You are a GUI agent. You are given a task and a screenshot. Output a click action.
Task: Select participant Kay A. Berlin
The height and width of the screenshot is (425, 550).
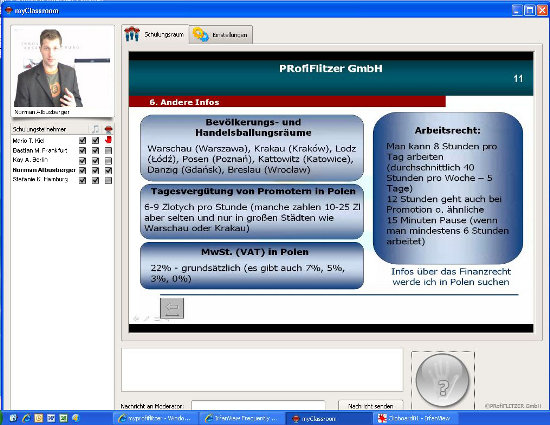(30, 160)
